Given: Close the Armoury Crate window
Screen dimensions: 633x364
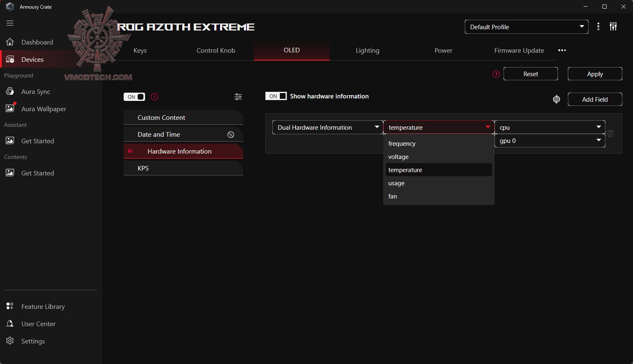Looking at the screenshot, I should click(624, 7).
